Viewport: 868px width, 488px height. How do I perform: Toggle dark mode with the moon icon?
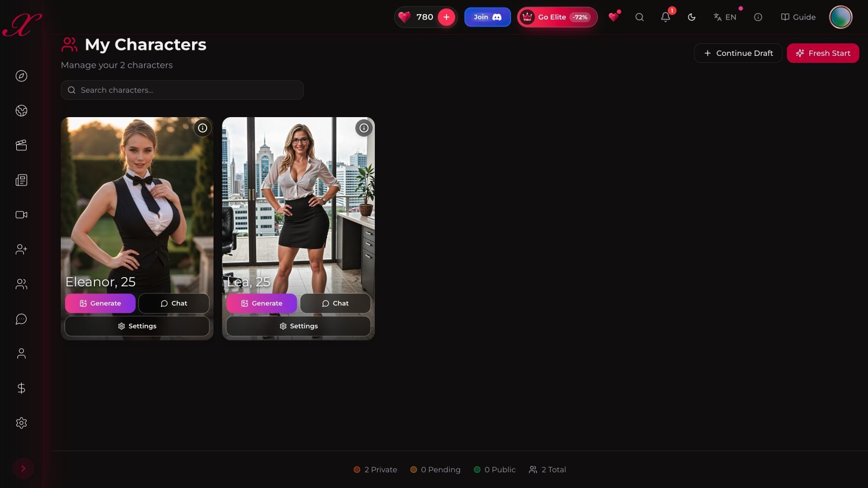tap(692, 17)
